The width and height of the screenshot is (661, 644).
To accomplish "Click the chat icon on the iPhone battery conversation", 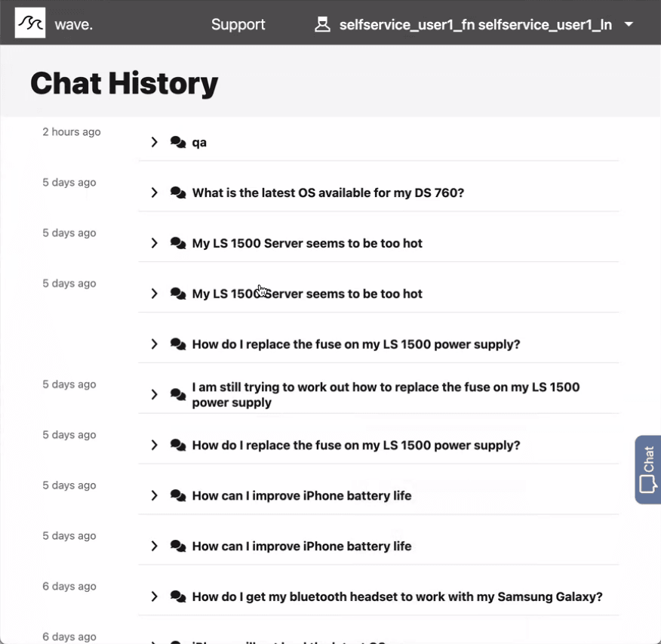I will (x=177, y=495).
